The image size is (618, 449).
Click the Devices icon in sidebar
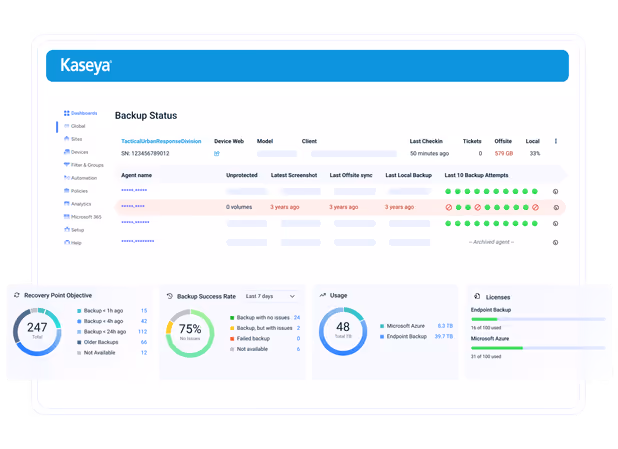(67, 152)
